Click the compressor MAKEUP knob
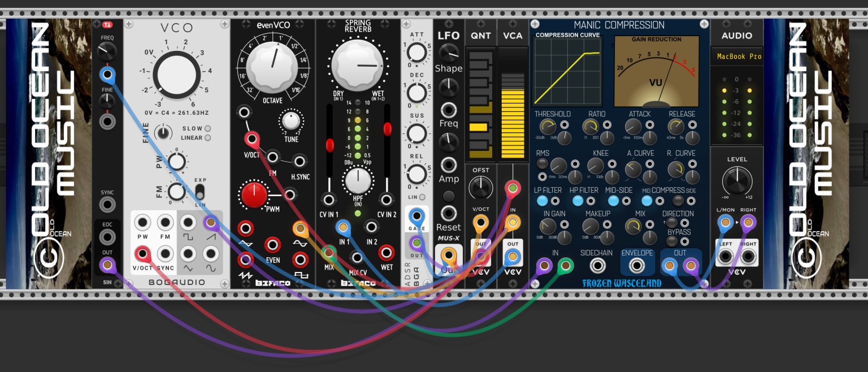Image resolution: width=868 pixels, height=372 pixels. pos(591,227)
